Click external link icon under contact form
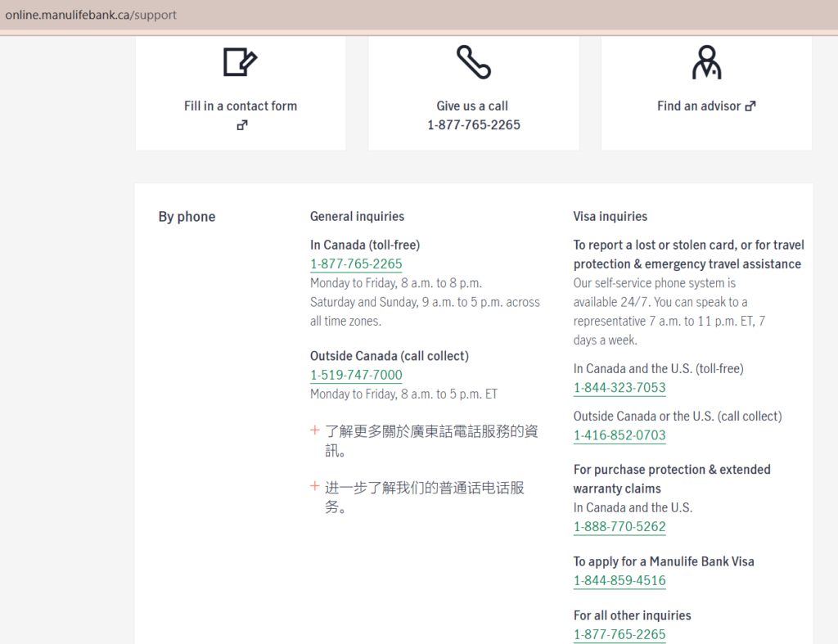 pyautogui.click(x=241, y=125)
